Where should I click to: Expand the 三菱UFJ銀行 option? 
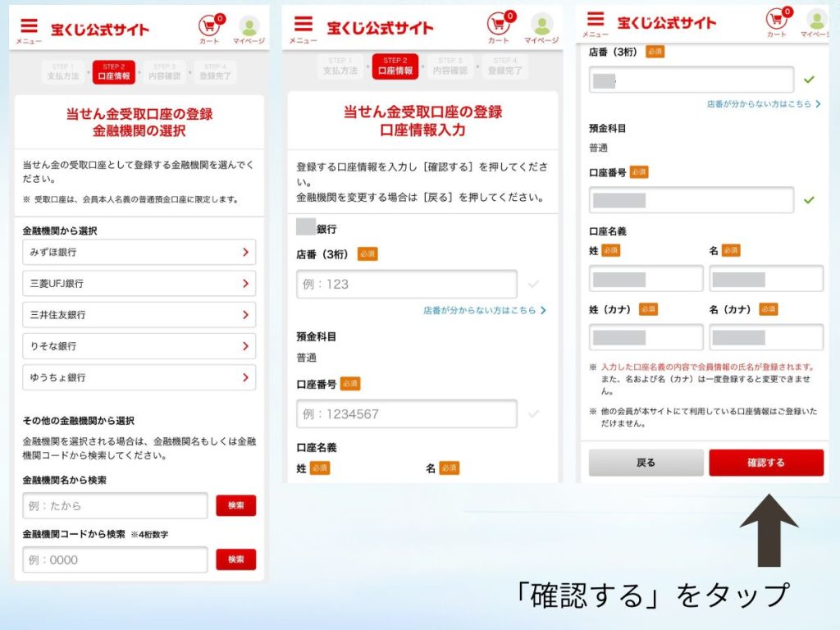138,283
